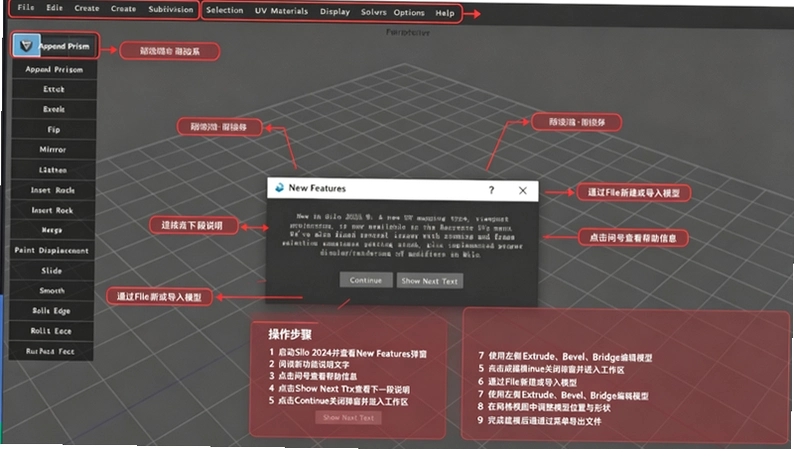Click the app logo in New Features title bar

coord(279,187)
